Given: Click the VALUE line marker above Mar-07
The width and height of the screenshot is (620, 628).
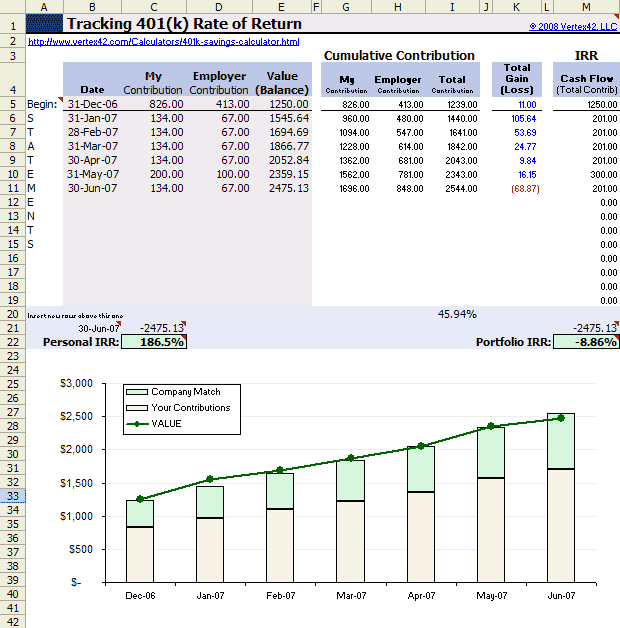Looking at the screenshot, I should (x=350, y=458).
